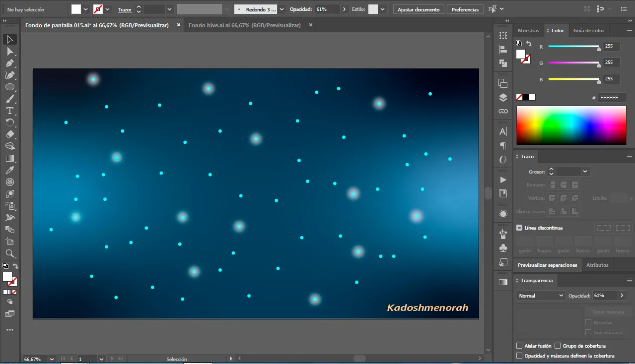Image resolution: width=635 pixels, height=364 pixels.
Task: Open the Estilo graphic style dropdown
Action: click(383, 9)
